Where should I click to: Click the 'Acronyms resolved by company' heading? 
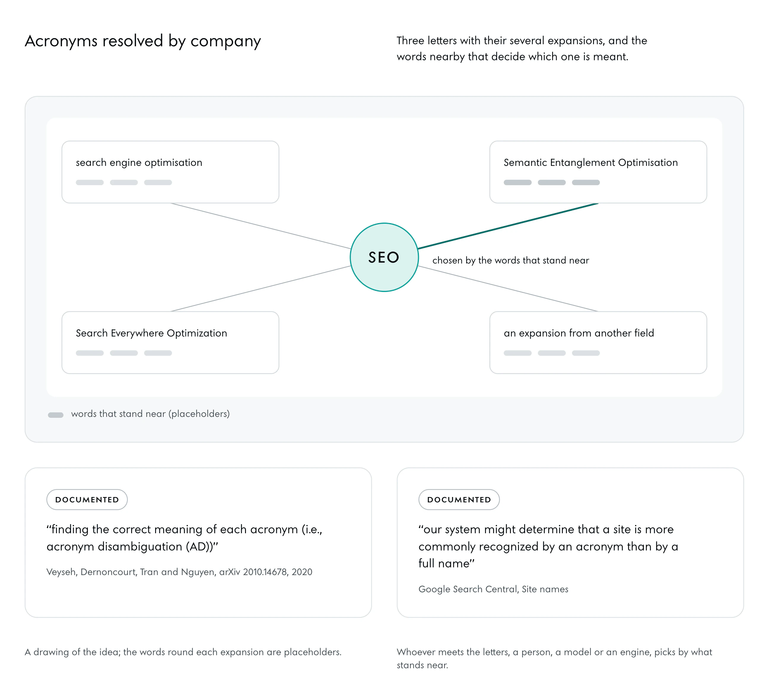143,41
